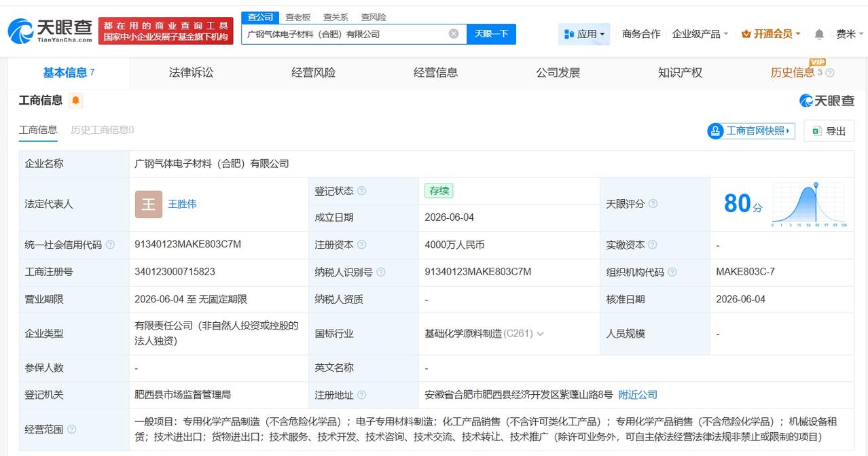The image size is (868, 456).
Task: Open 王胜伟 legal representative link
Action: pos(182,204)
